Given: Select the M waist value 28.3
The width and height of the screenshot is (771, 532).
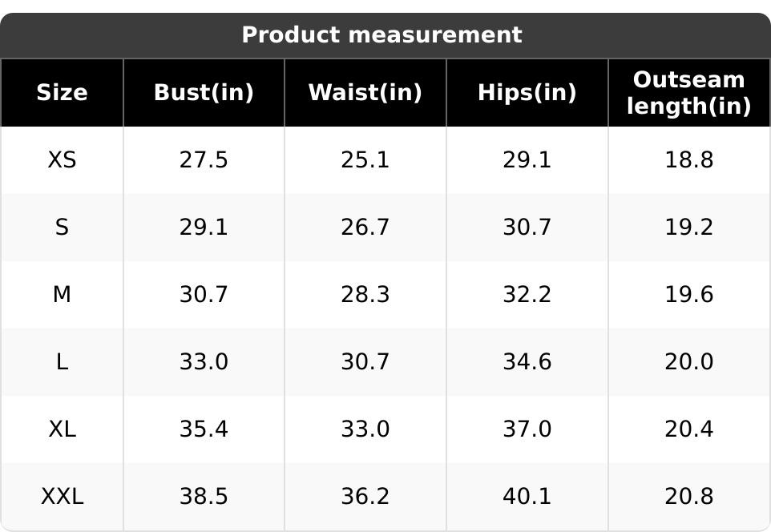Looking at the screenshot, I should [x=365, y=295].
